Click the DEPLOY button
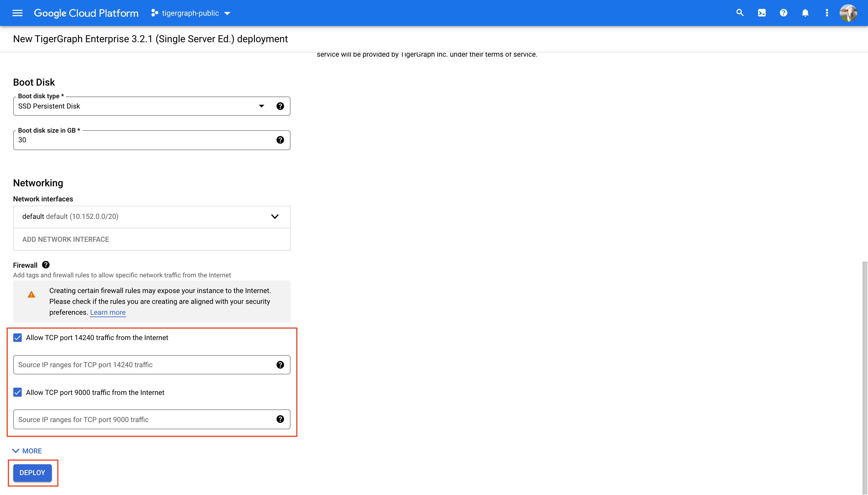868x495 pixels. (x=32, y=472)
